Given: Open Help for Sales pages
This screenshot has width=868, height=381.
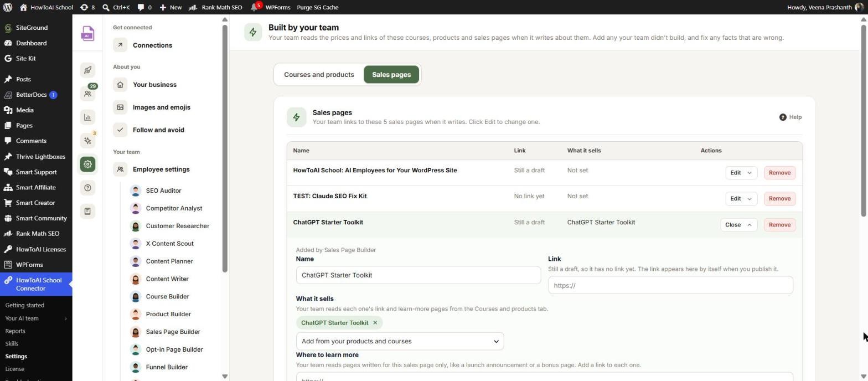Looking at the screenshot, I should coord(790,117).
